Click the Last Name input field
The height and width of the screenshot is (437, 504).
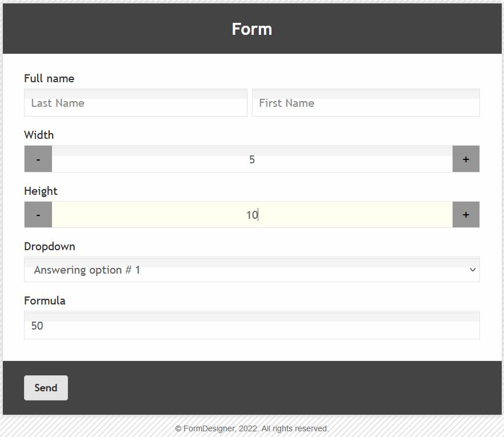tap(135, 103)
